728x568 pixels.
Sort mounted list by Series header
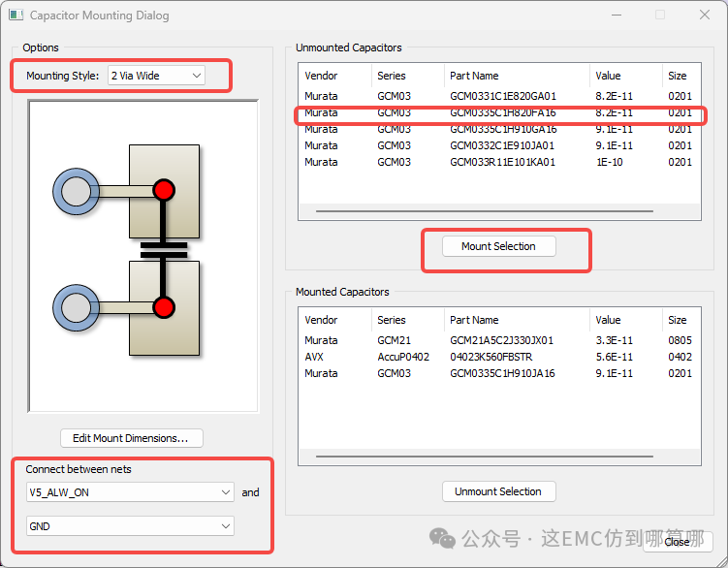coord(408,320)
